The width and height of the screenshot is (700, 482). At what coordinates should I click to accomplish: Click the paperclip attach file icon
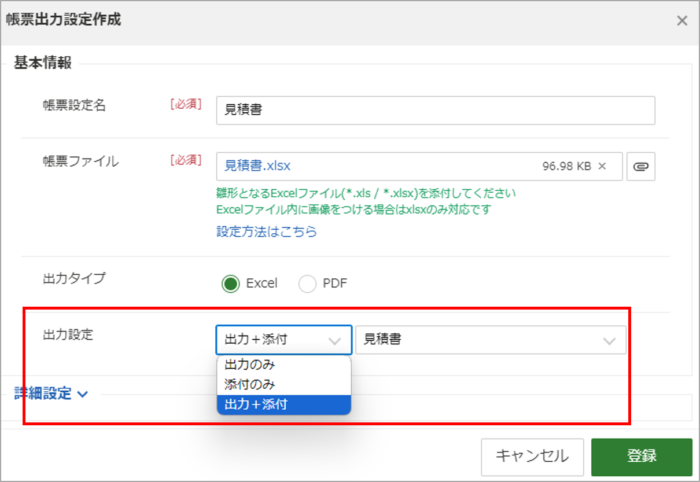tap(641, 166)
